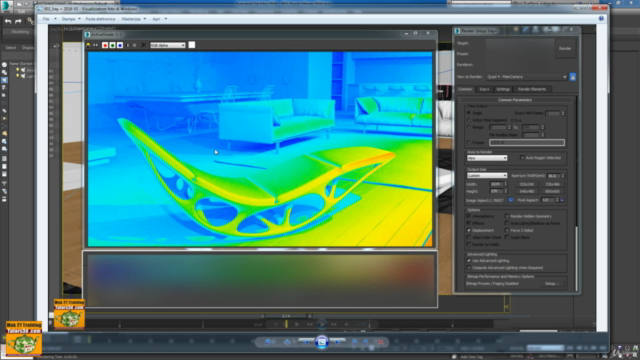
Task: Go to the next photo
Action: pos(337,342)
